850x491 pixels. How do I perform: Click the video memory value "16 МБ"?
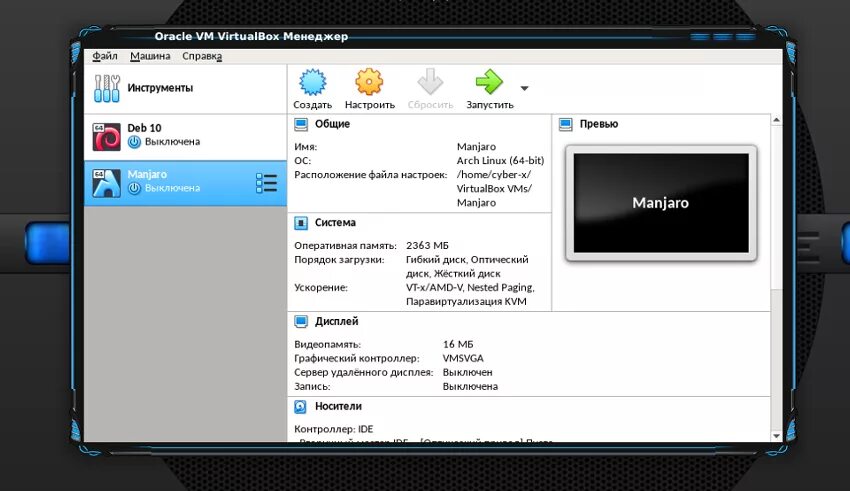click(x=458, y=344)
